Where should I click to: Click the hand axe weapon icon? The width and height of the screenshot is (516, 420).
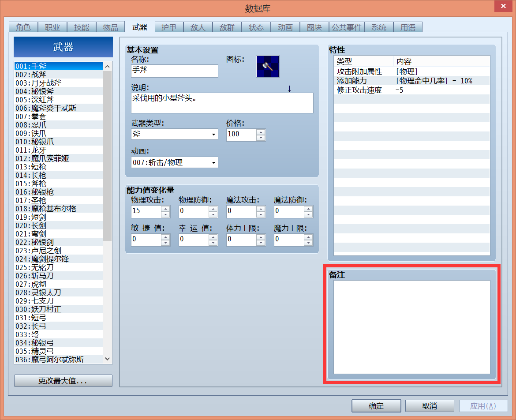[268, 66]
